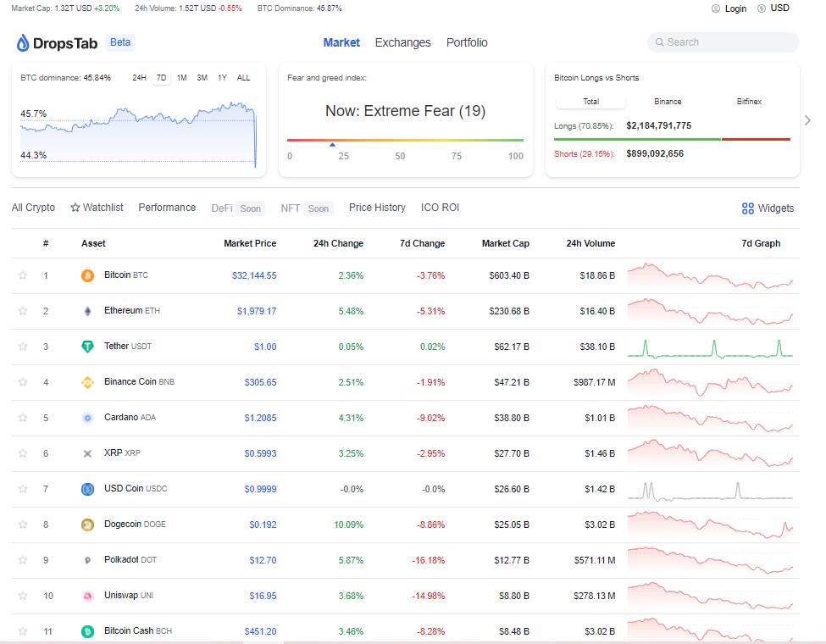Click the USD Coin icon

tap(87, 489)
